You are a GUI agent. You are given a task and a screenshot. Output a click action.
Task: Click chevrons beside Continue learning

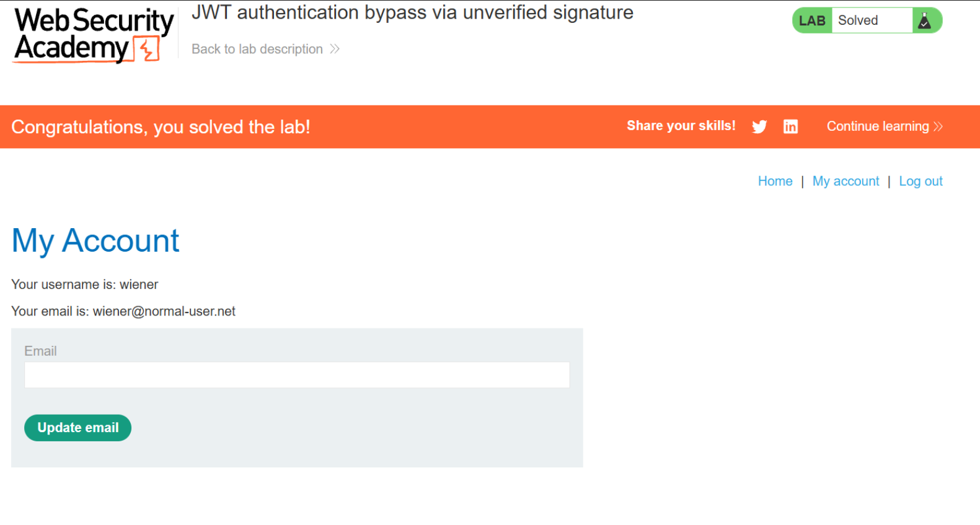pyautogui.click(x=938, y=126)
